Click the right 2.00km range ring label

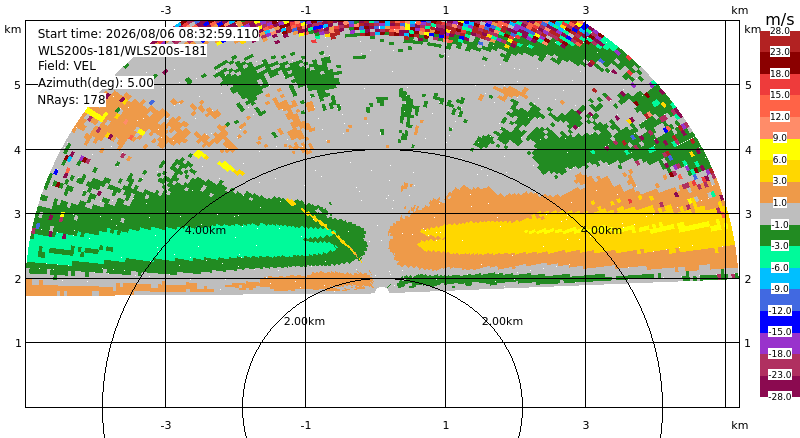(503, 321)
